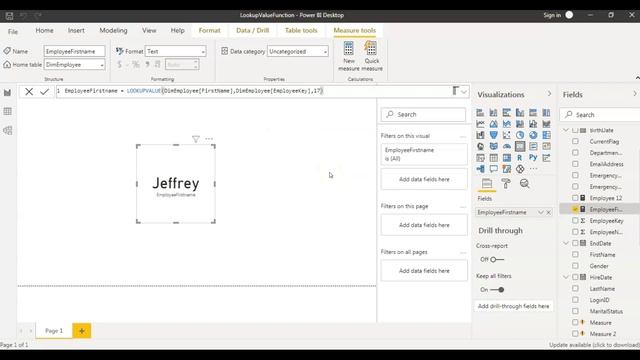The width and height of the screenshot is (640, 360).
Task: Cancel the formula edit with X
Action: [x=29, y=91]
